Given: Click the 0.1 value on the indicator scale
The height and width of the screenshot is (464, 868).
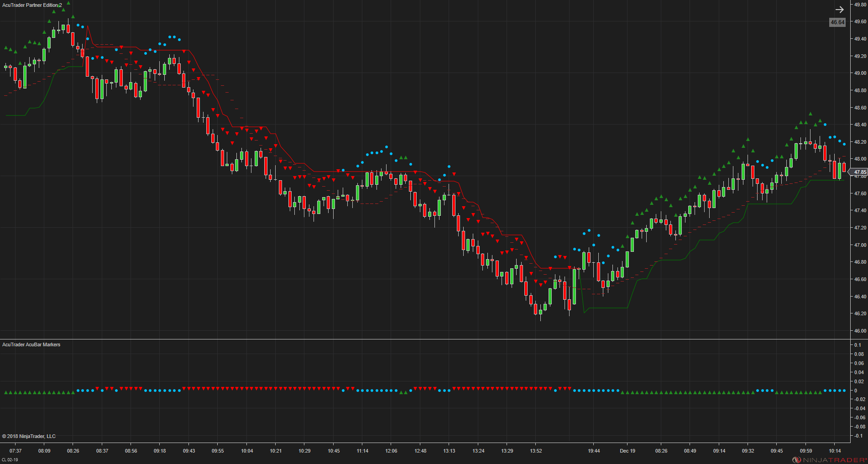Looking at the screenshot, I should tap(858, 345).
